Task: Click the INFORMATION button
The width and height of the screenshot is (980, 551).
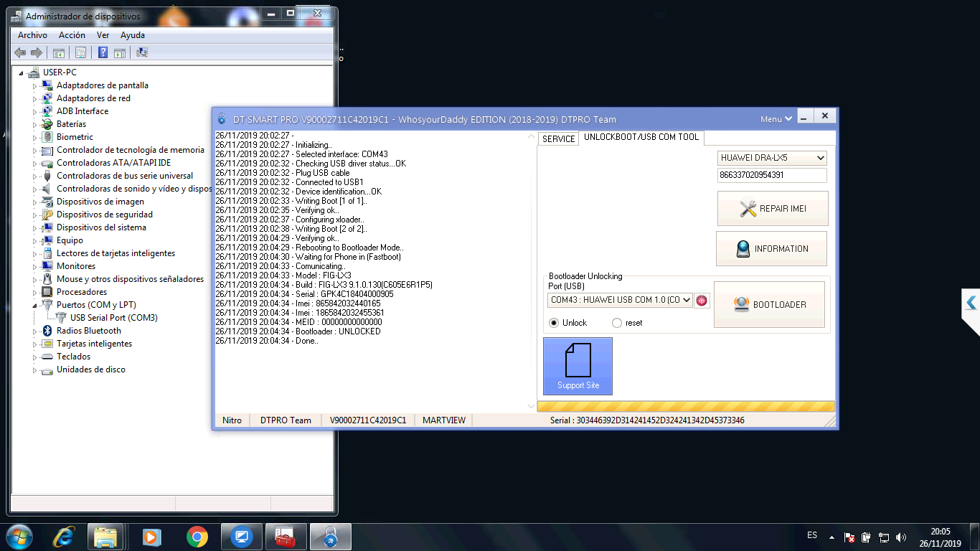Action: (x=772, y=249)
